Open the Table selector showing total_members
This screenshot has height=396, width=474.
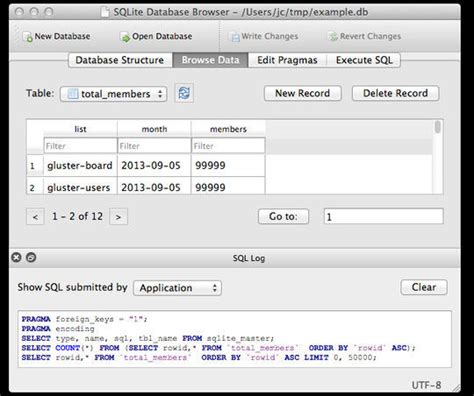coord(113,94)
